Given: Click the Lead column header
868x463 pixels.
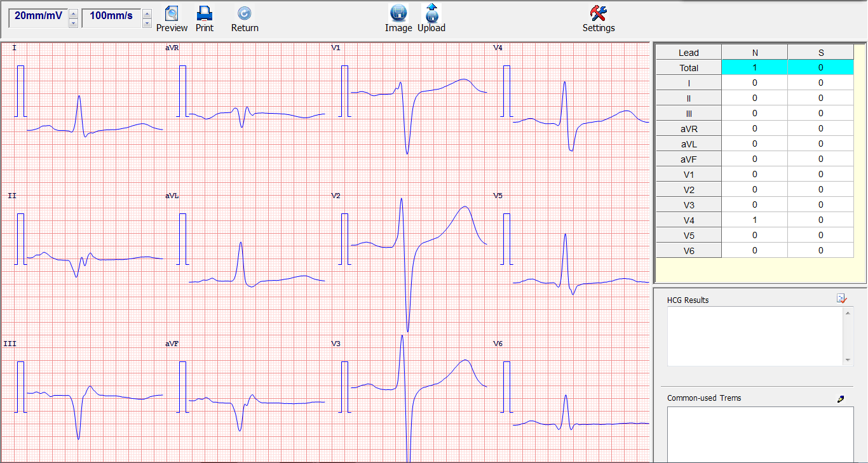Looking at the screenshot, I should (x=689, y=53).
